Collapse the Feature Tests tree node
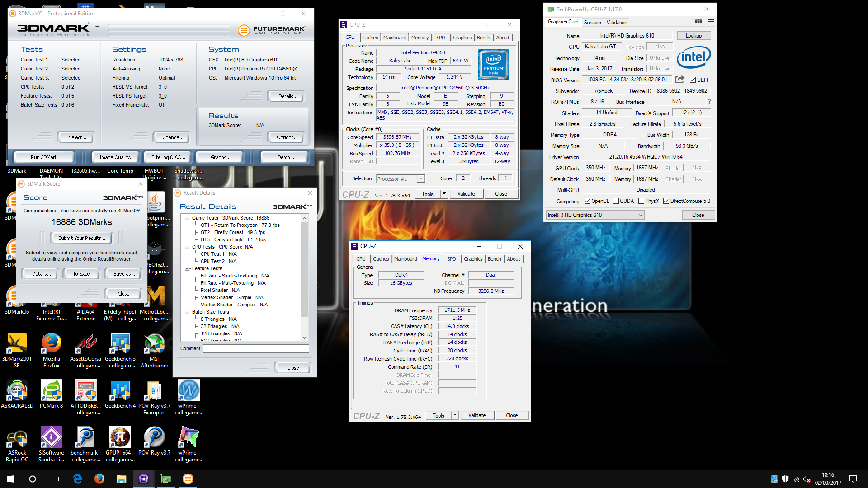This screenshot has height=488, width=868. click(187, 268)
